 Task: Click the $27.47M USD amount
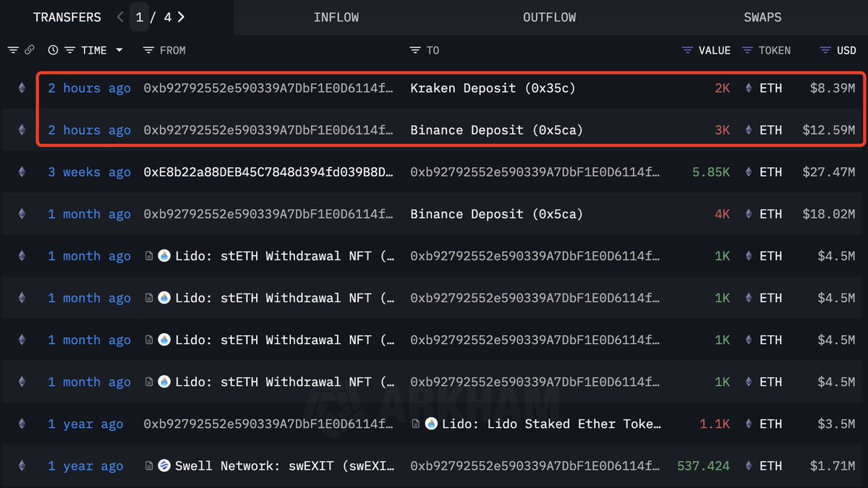coord(829,172)
